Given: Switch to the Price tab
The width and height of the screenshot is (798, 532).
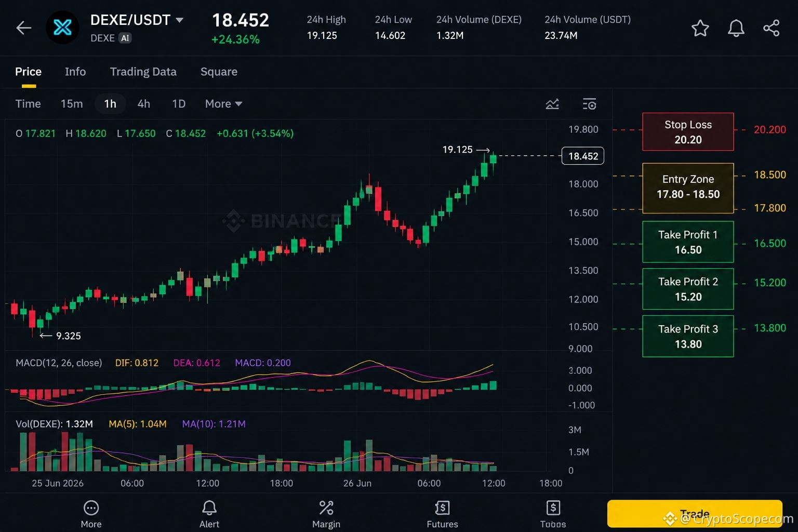Looking at the screenshot, I should (x=28, y=72).
